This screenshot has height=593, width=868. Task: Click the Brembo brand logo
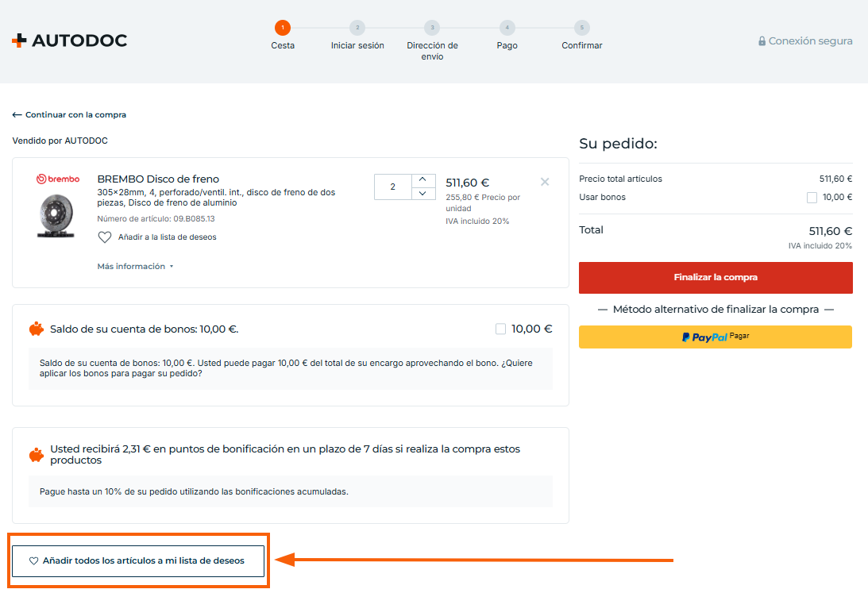pyautogui.click(x=58, y=179)
